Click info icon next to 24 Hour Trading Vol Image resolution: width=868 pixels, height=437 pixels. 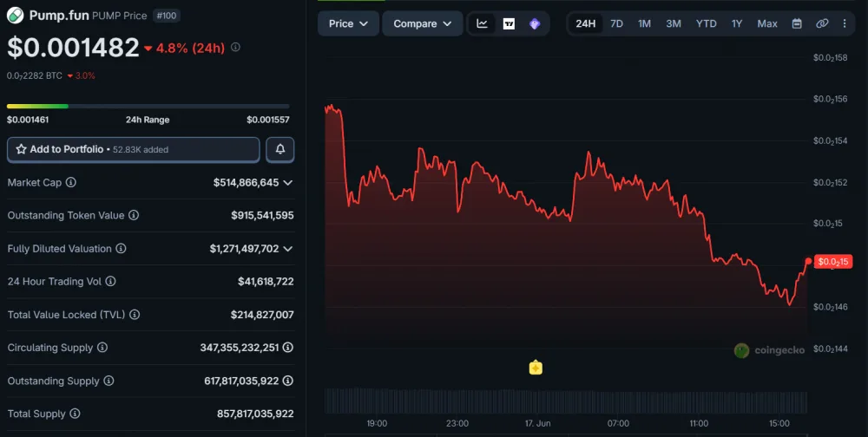111,282
